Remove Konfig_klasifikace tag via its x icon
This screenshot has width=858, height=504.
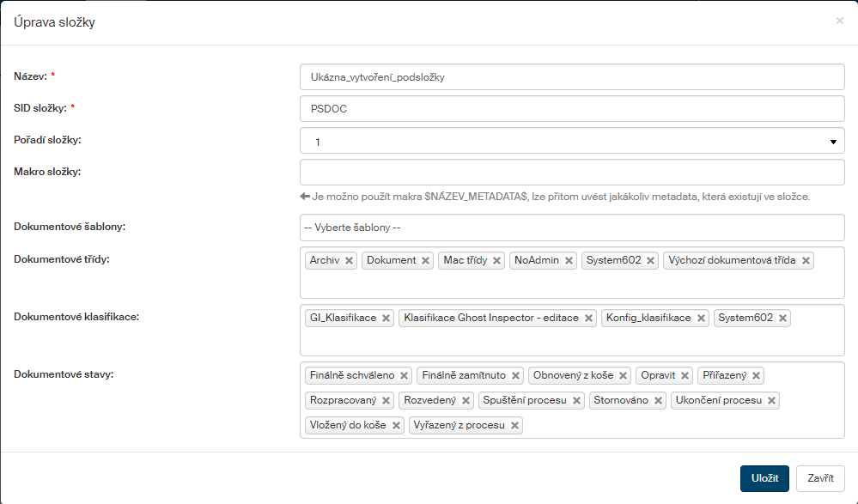tap(701, 319)
